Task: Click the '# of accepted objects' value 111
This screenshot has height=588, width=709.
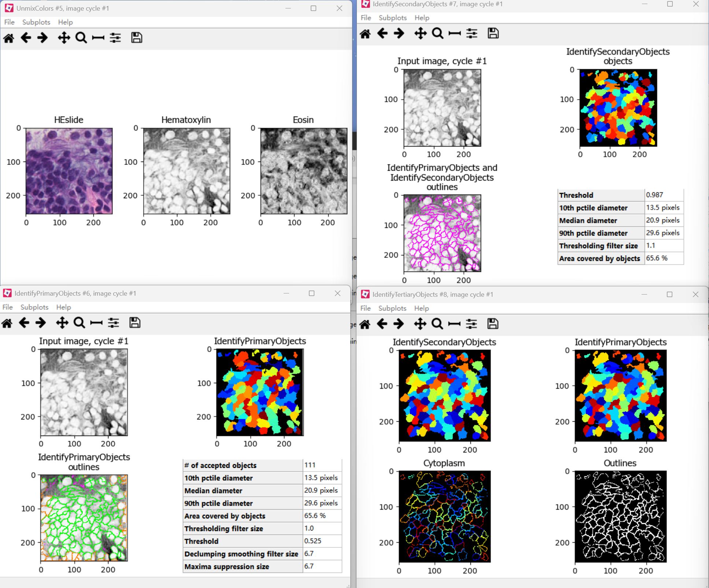Action: point(322,465)
